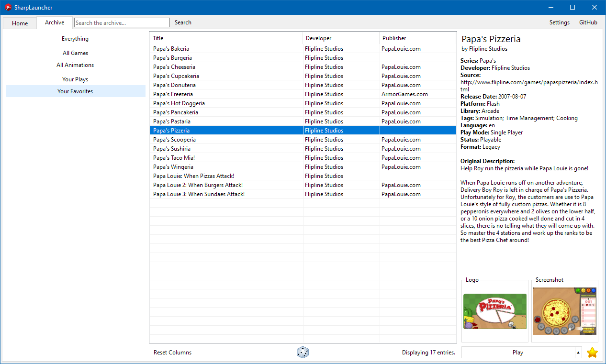Click in the archive search field
This screenshot has height=364, width=606.
pos(122,22)
